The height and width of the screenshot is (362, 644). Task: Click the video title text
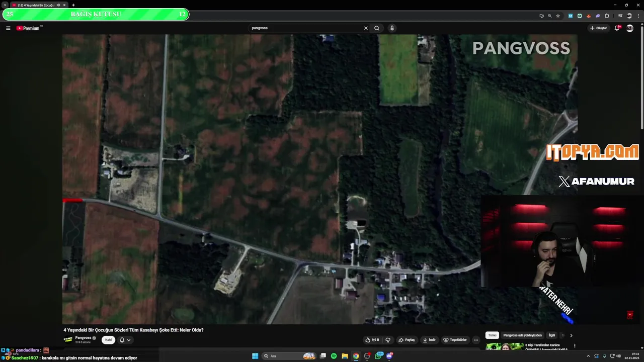click(133, 330)
